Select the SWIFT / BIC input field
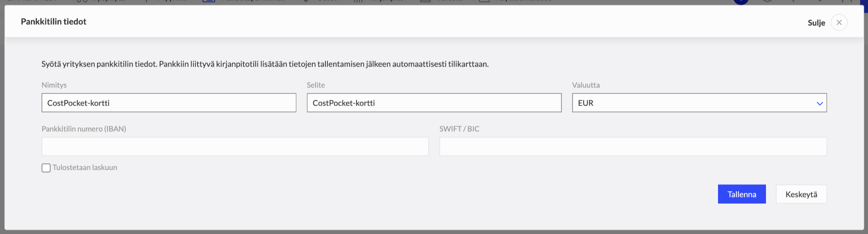This screenshot has height=234, width=868. click(x=632, y=146)
